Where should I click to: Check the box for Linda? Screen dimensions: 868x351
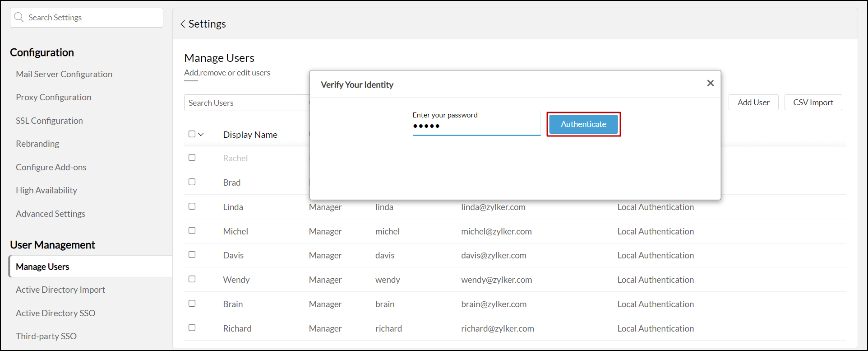[x=192, y=206]
